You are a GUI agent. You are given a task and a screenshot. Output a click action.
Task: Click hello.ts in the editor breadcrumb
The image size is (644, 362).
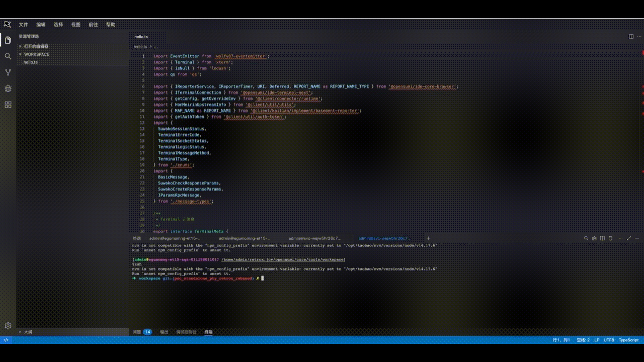[x=140, y=46]
